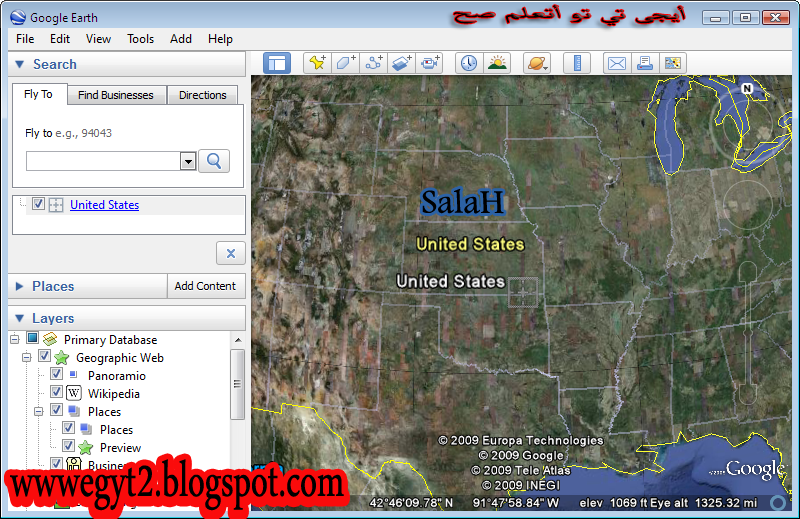Collapse Primary Database tree node
The height and width of the screenshot is (519, 800).
pos(15,339)
